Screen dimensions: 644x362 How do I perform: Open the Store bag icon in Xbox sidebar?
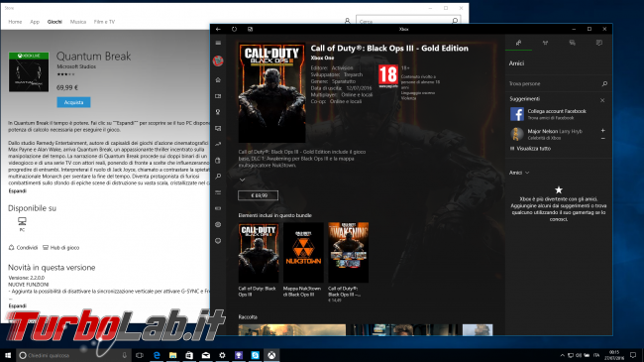(218, 161)
